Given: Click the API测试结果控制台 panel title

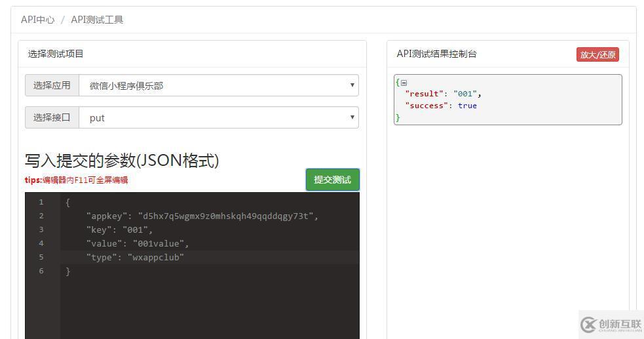Looking at the screenshot, I should pos(436,54).
